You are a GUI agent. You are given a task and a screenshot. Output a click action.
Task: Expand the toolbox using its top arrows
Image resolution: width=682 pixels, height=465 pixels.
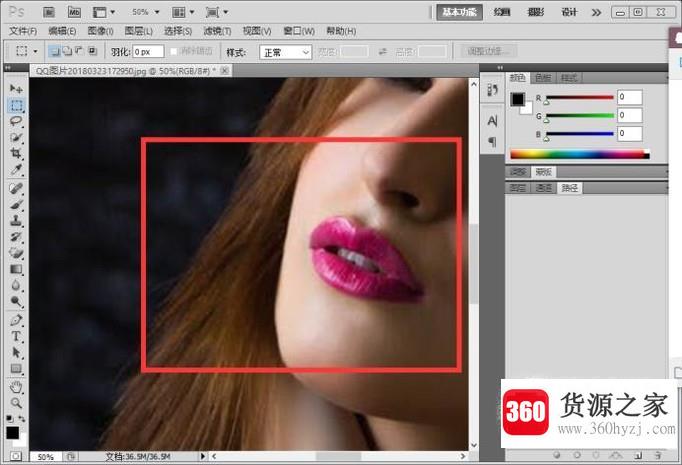7,68
